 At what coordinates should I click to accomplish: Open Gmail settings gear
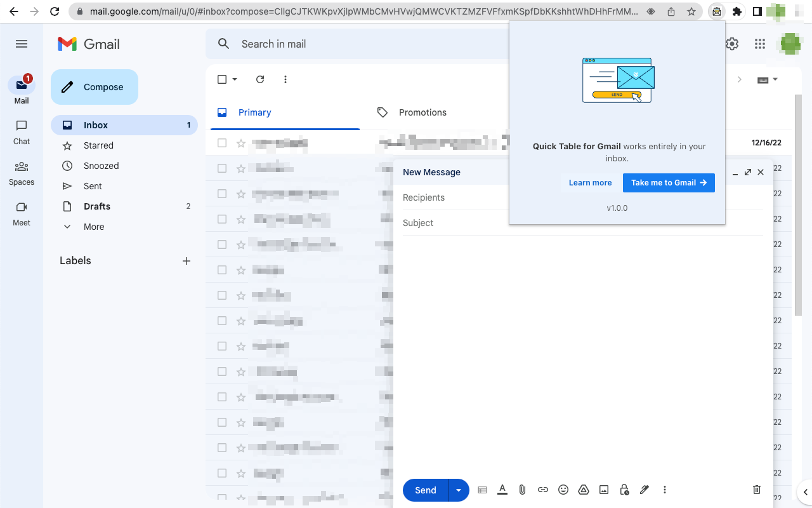(x=731, y=44)
